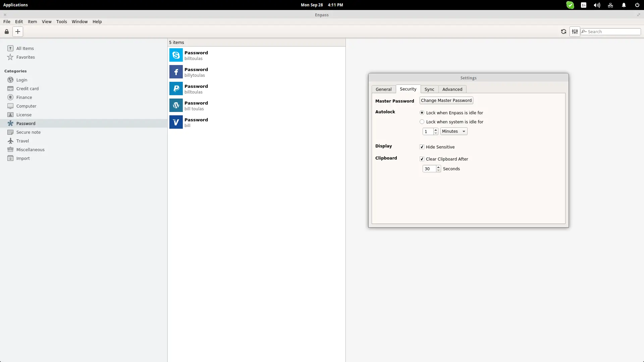Open the Minutes unit dropdown

click(454, 131)
